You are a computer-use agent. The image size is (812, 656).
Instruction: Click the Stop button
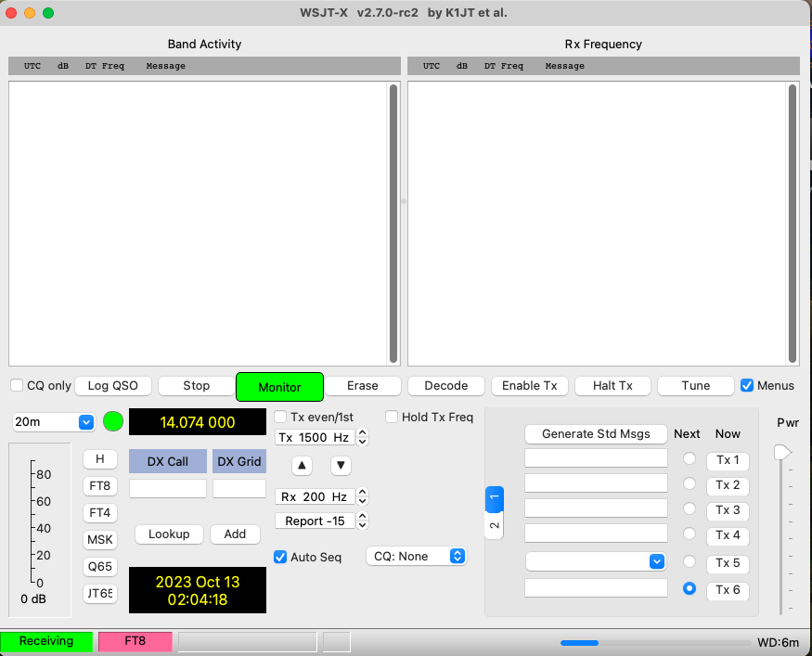point(196,386)
